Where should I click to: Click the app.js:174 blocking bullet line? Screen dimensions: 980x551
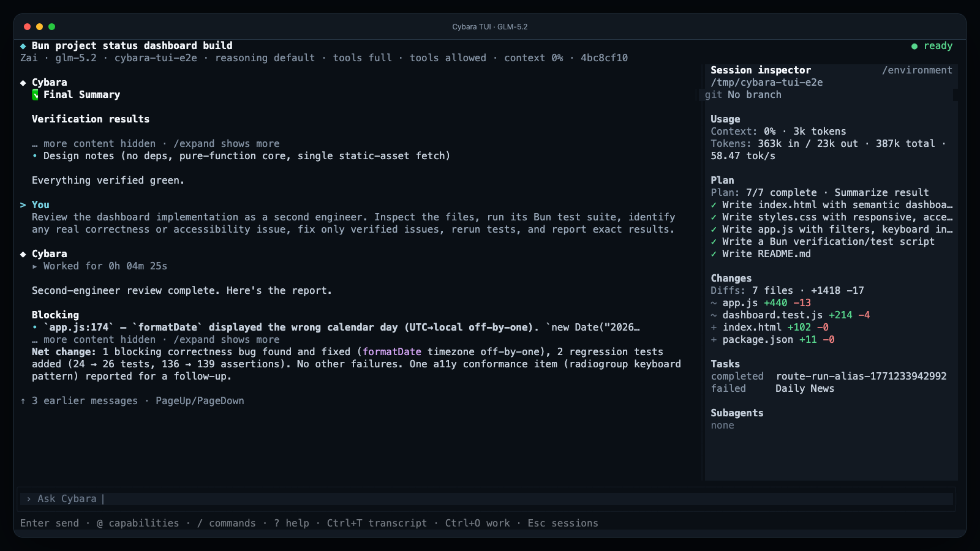(x=336, y=328)
